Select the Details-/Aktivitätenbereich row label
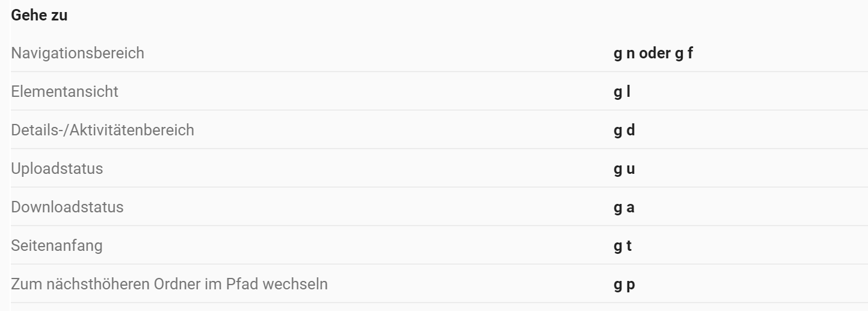This screenshot has height=311, width=868. pyautogui.click(x=102, y=130)
